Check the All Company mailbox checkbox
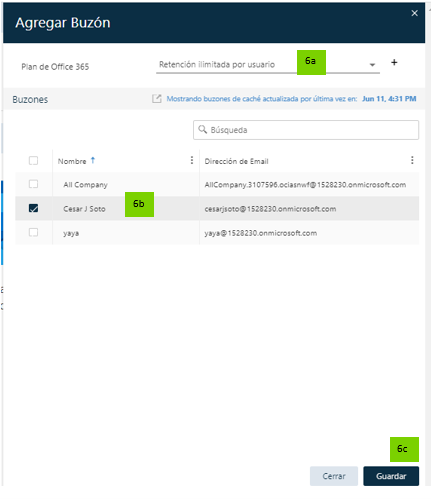 click(33, 184)
